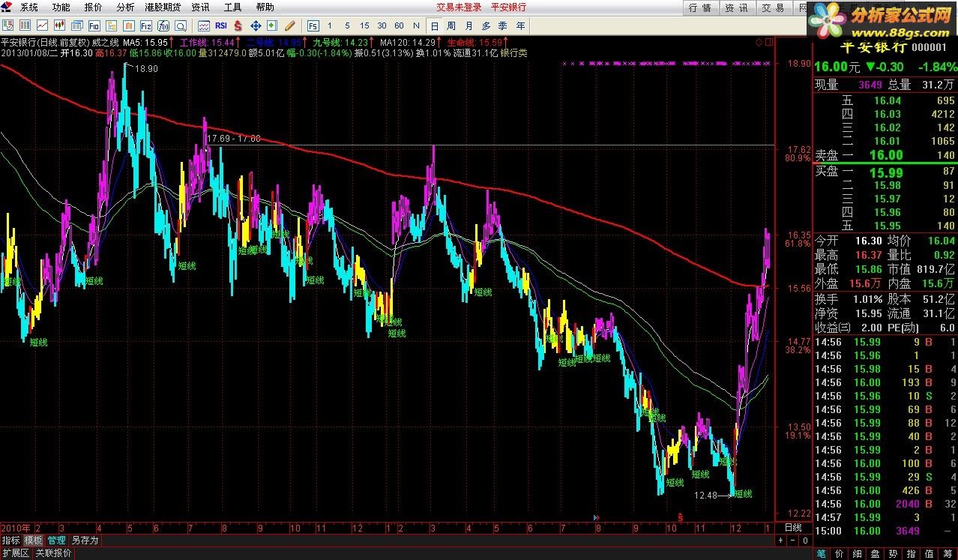
Task: Click the 日线 period label below chart
Action: coord(792,528)
